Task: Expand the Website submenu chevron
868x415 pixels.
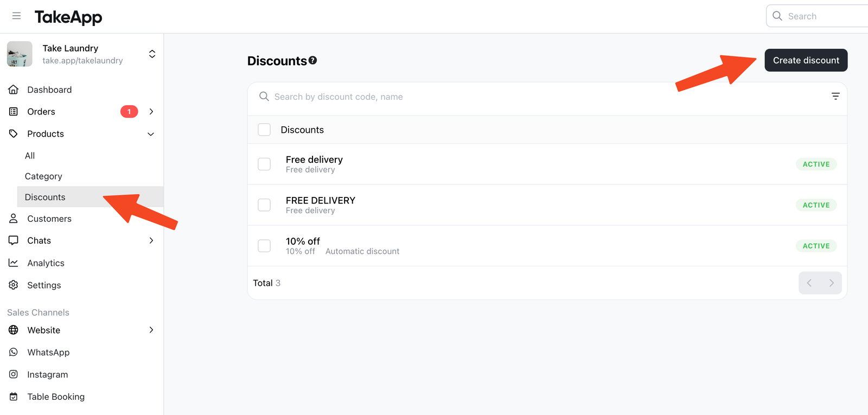Action: (151, 330)
